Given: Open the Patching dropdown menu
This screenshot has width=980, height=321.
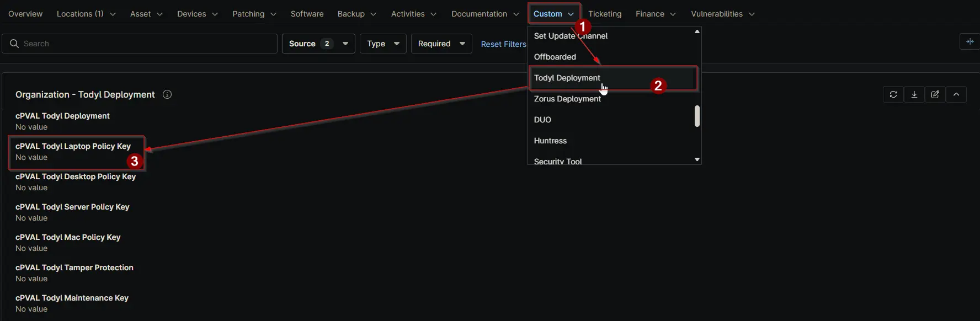Looking at the screenshot, I should [254, 14].
